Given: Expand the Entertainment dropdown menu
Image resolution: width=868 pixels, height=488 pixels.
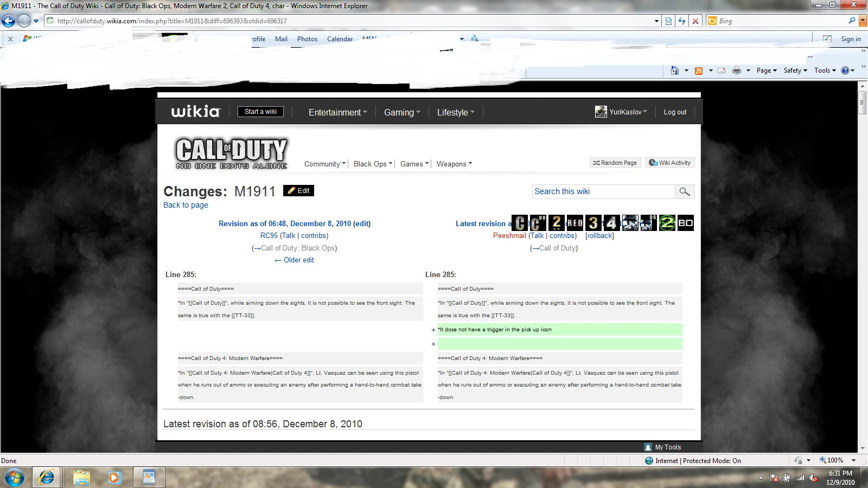Looking at the screenshot, I should (337, 112).
